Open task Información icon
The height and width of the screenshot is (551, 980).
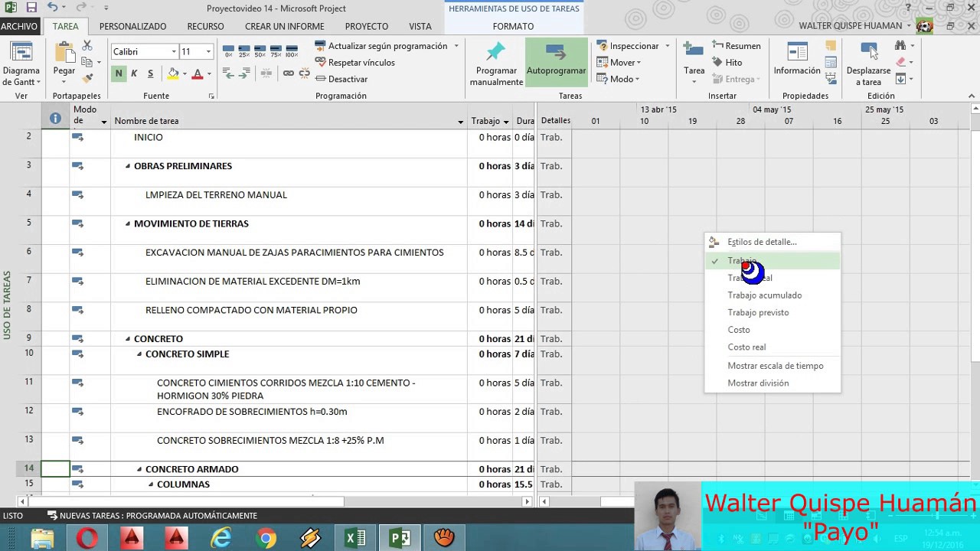[x=797, y=52]
